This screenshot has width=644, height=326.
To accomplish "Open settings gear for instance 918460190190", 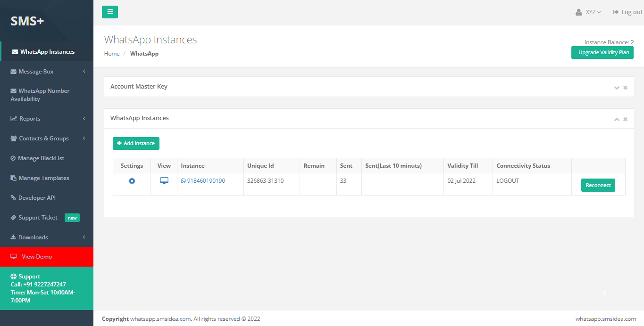I will coord(132,181).
